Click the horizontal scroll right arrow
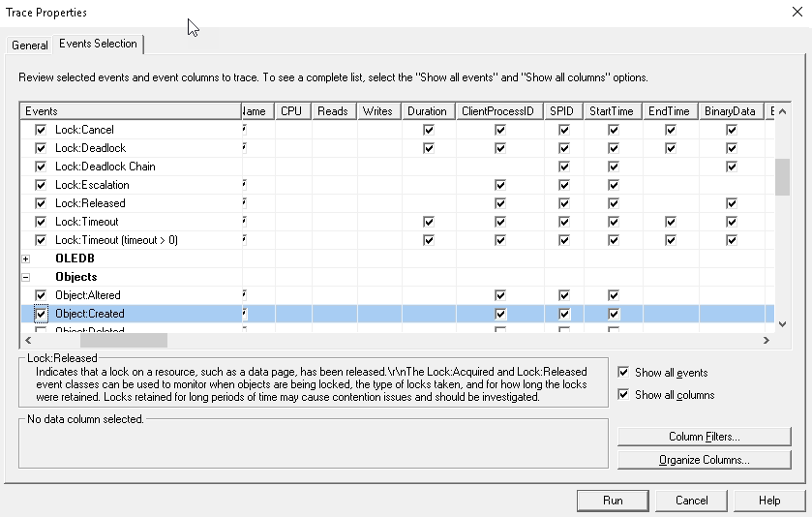The image size is (812, 517). click(x=767, y=341)
